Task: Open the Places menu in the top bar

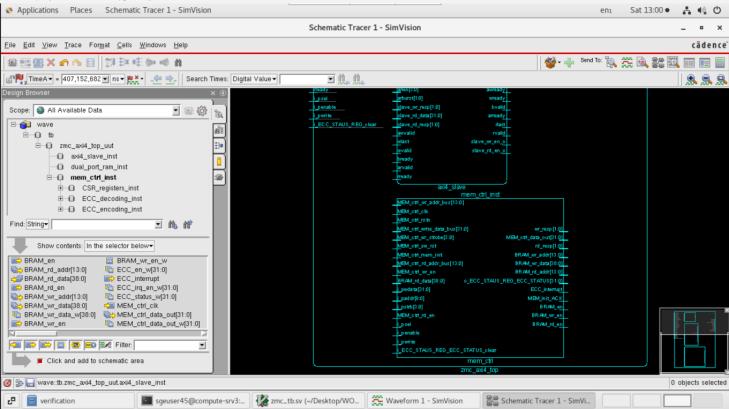Action: (81, 10)
